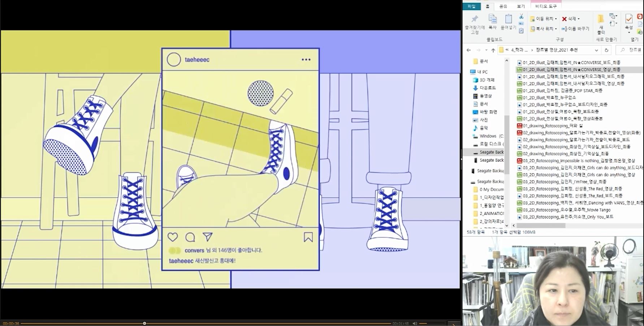This screenshot has width=644, height=326.
Task: Click the Back arrow in Explorer
Action: 468,50
